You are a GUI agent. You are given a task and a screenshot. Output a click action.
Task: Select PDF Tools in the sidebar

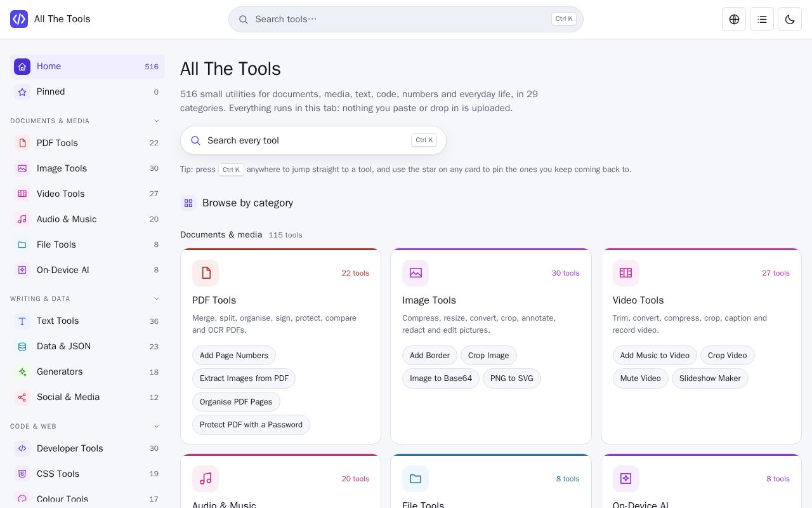(x=88, y=143)
